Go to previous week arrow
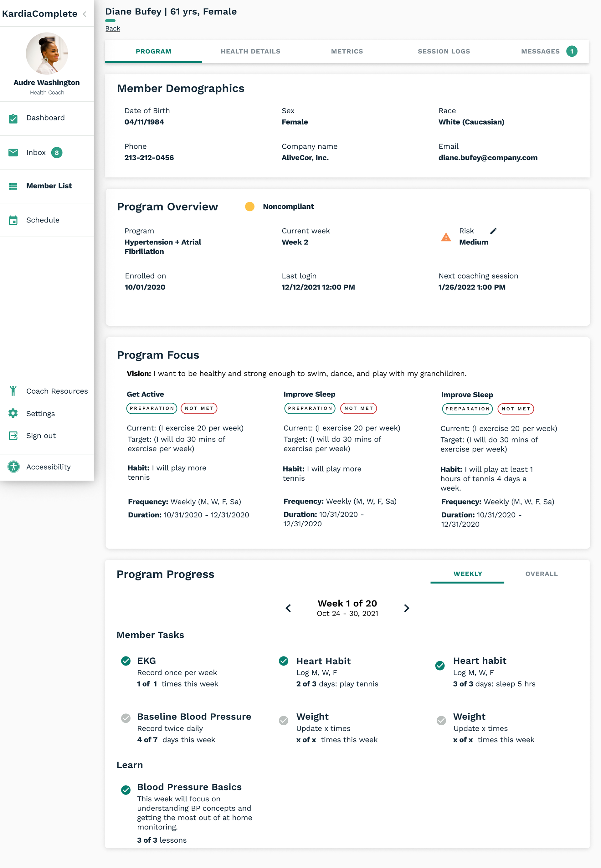This screenshot has width=601, height=868. [x=289, y=608]
